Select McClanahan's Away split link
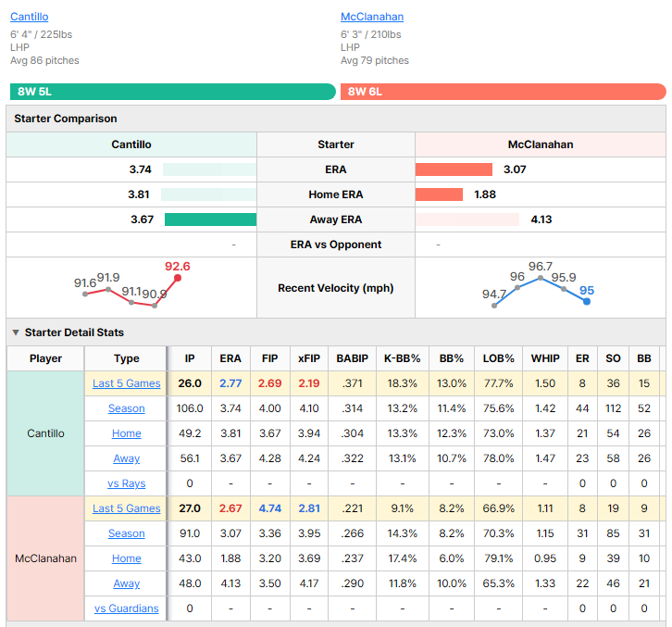The height and width of the screenshot is (627, 672). (x=127, y=583)
